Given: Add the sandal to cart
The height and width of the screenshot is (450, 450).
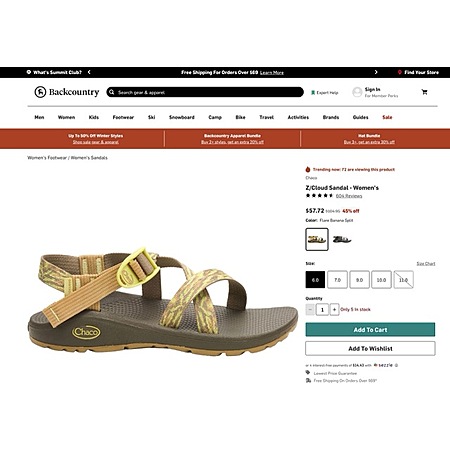Looking at the screenshot, I should coord(370,330).
